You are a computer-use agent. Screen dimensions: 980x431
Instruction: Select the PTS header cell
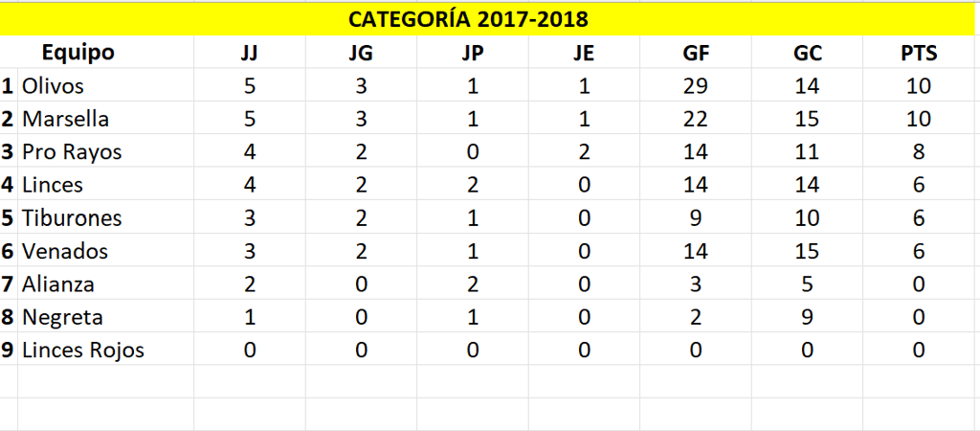point(918,53)
